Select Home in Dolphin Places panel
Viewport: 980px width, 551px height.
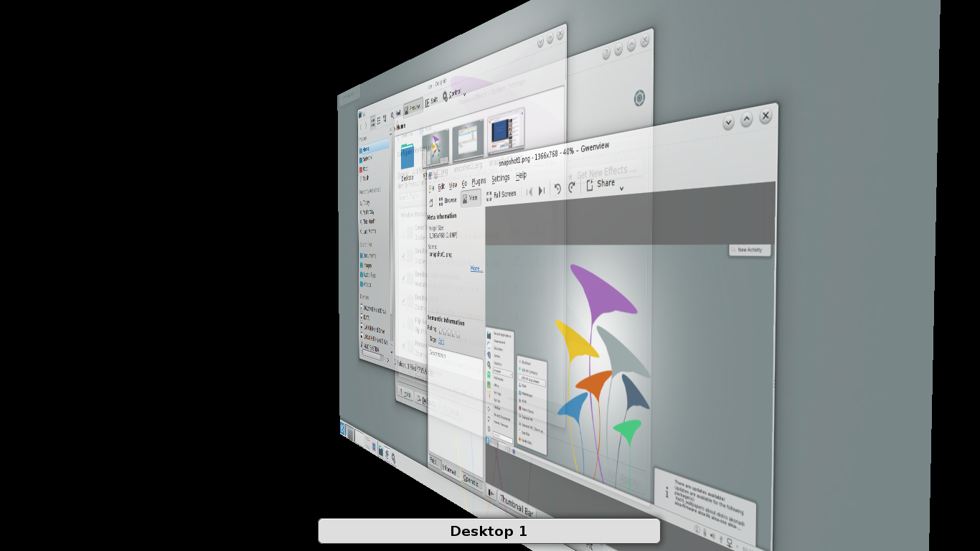(x=373, y=149)
